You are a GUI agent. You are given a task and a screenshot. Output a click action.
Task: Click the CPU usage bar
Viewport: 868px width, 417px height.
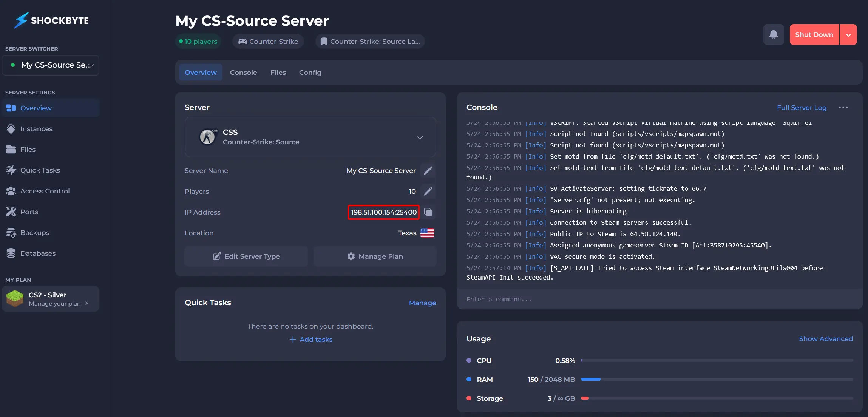coord(717,361)
